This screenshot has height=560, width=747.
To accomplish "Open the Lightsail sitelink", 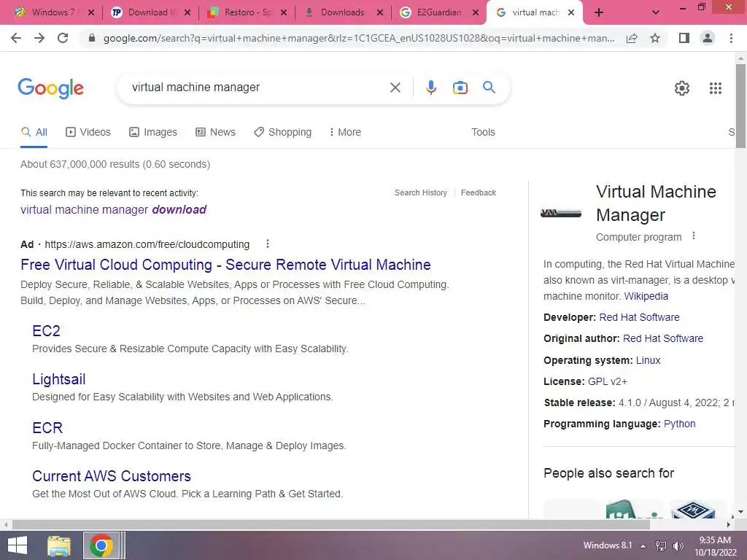I will (x=58, y=379).
